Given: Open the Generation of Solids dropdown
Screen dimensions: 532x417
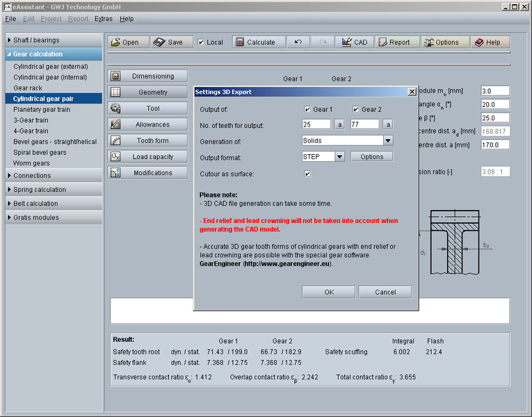Looking at the screenshot, I should coord(387,140).
